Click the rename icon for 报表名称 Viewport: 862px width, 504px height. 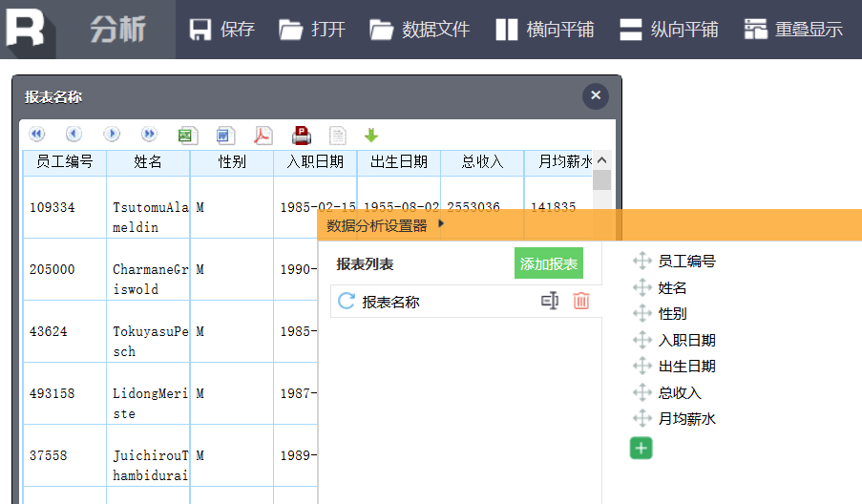point(550,302)
